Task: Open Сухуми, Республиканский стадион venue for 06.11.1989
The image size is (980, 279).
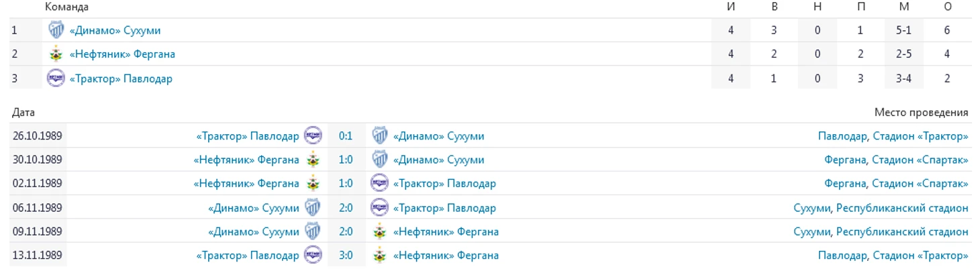Action: click(x=881, y=208)
